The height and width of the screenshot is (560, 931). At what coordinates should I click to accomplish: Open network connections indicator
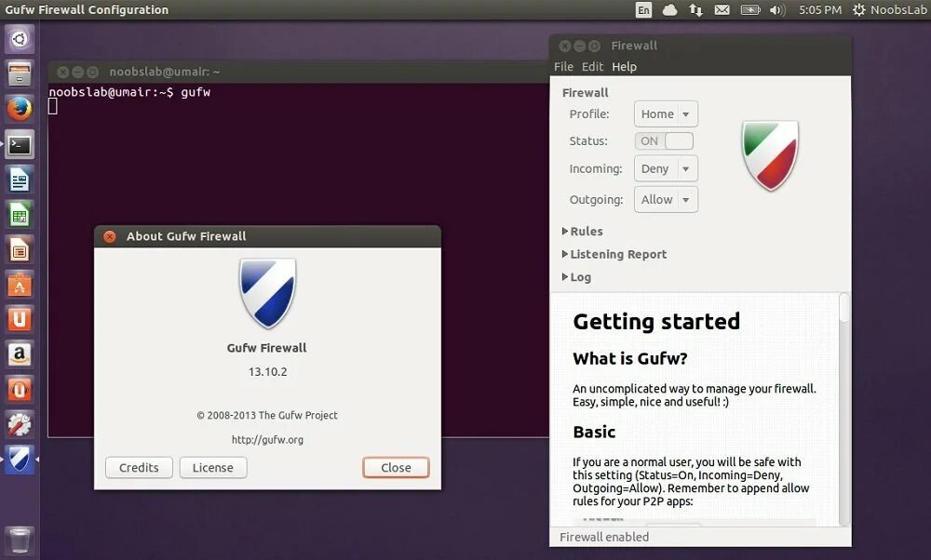[x=695, y=10]
